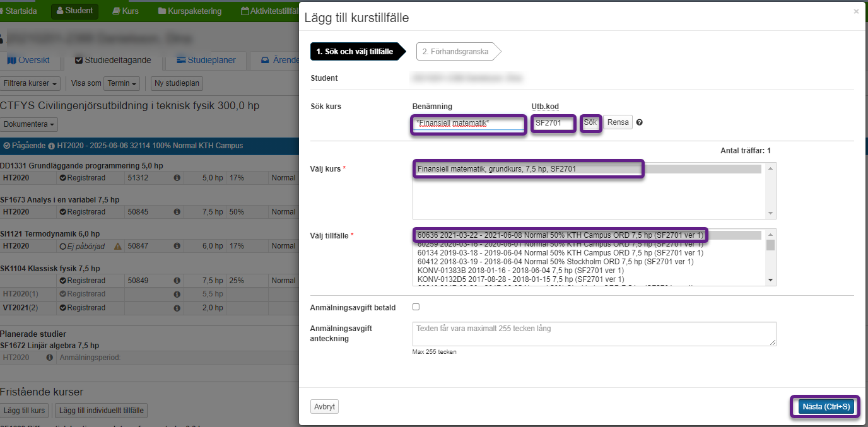
Task: Click the Lägg till individuellt tillfälle button
Action: point(102,411)
